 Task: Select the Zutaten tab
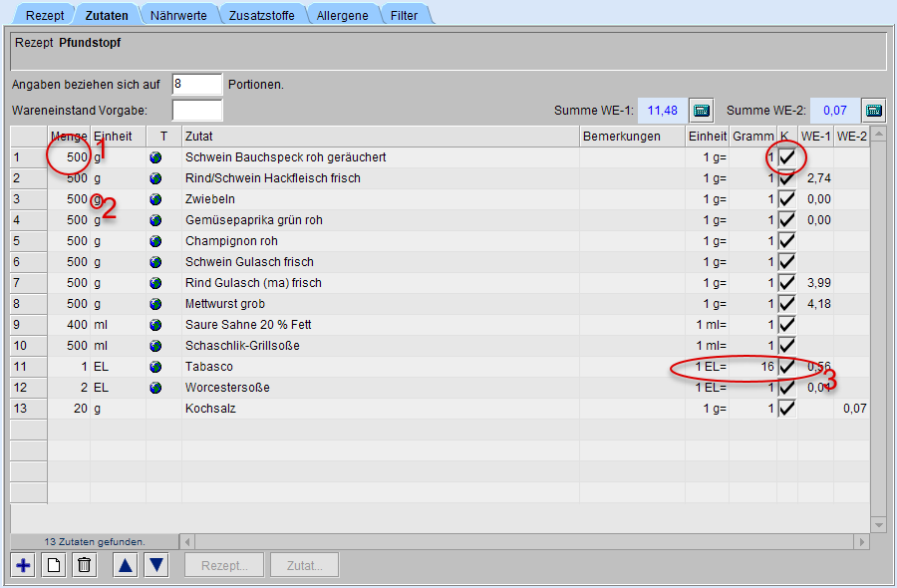107,15
